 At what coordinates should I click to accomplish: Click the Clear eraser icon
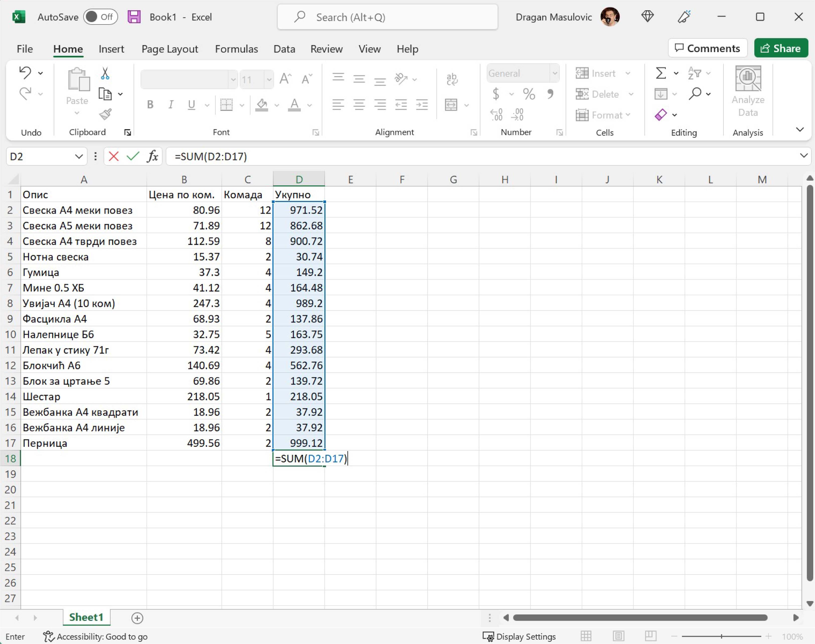pyautogui.click(x=661, y=115)
